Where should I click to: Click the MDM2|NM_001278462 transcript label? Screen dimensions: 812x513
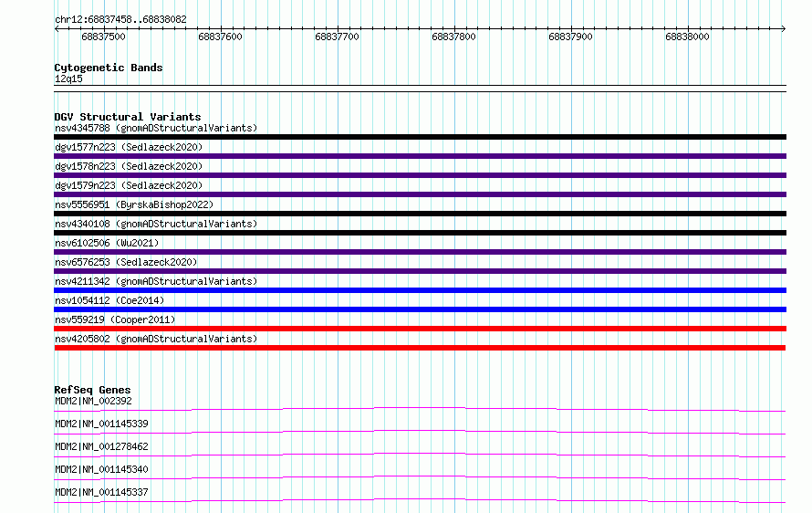(x=101, y=446)
